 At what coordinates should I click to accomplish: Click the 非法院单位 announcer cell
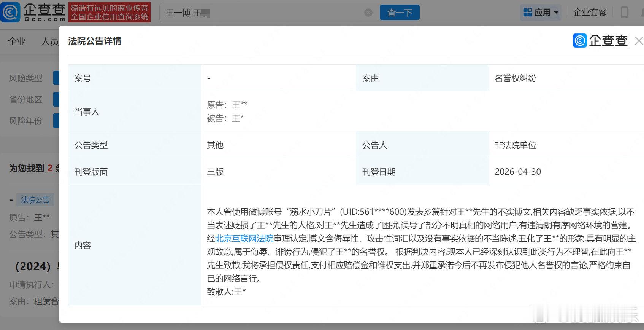click(x=566, y=145)
